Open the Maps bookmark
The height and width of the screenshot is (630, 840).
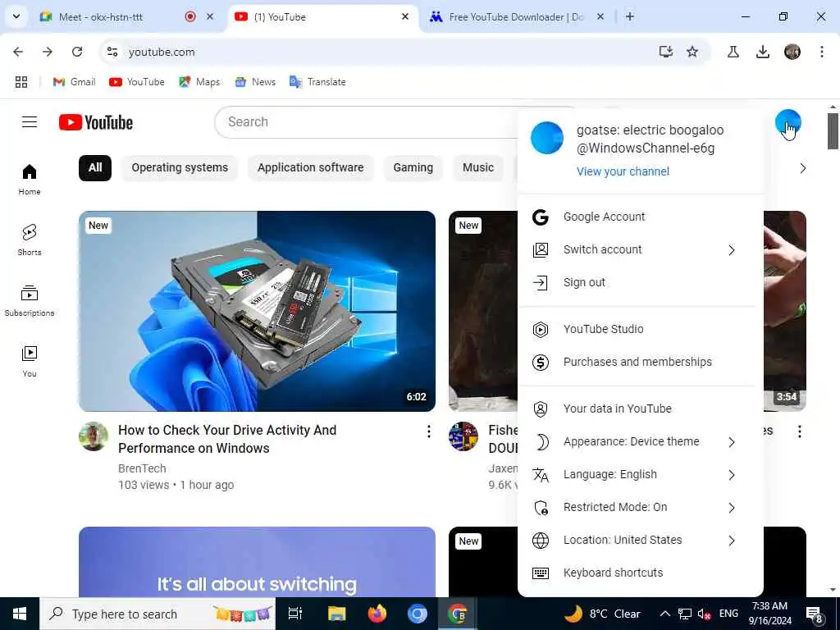click(x=199, y=82)
